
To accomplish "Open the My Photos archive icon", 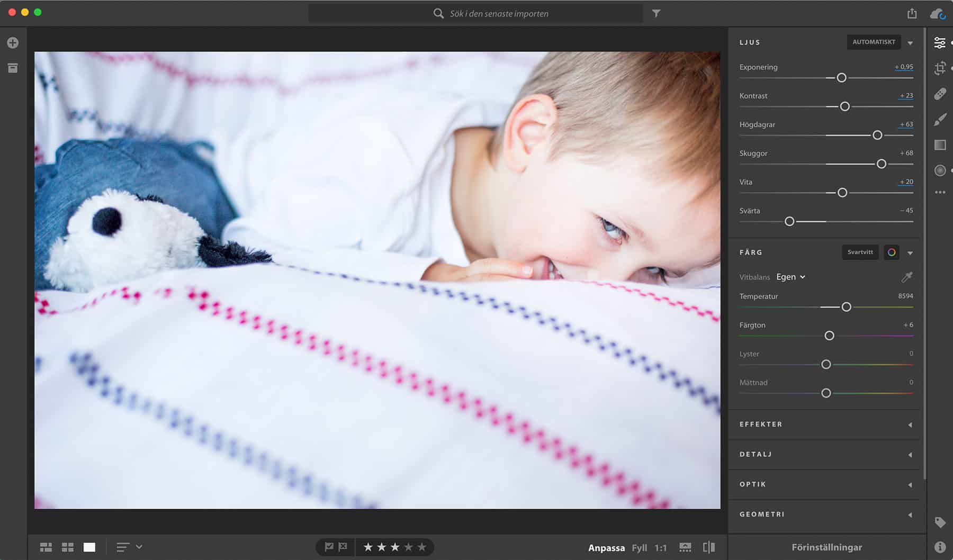I will point(13,68).
